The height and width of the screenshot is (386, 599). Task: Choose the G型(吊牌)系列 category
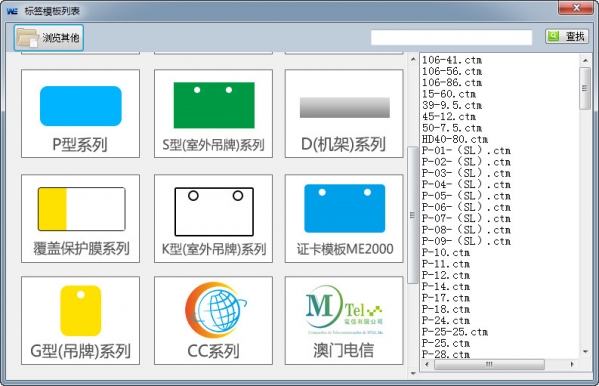pyautogui.click(x=81, y=321)
